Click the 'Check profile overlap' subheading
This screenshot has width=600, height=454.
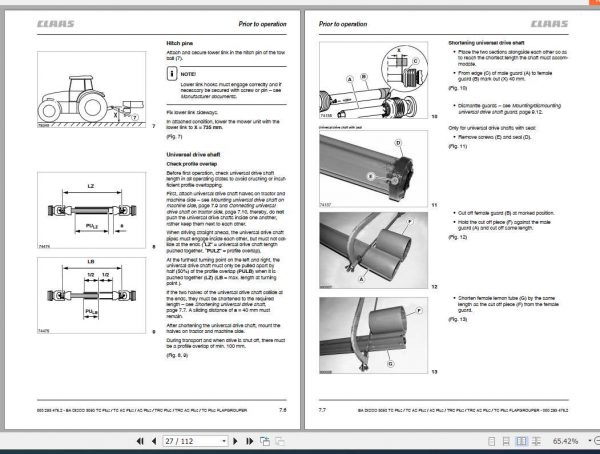pos(192,164)
